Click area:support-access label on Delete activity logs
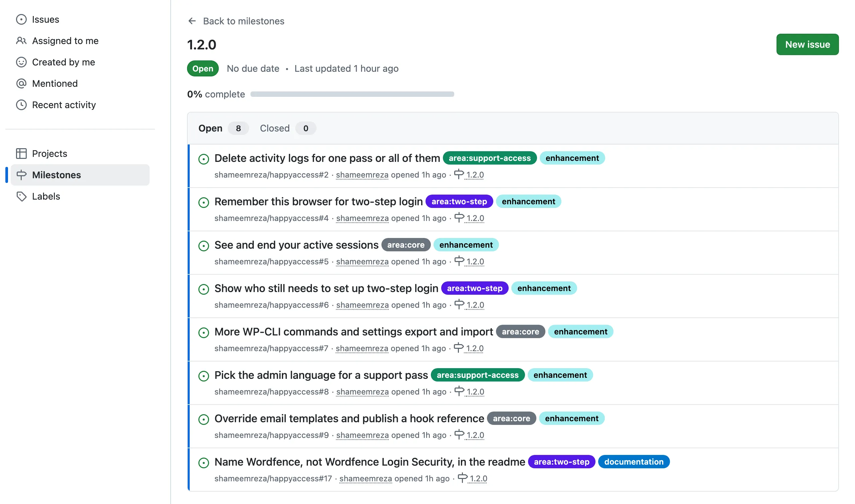Viewport: 855px width, 504px height. click(490, 158)
